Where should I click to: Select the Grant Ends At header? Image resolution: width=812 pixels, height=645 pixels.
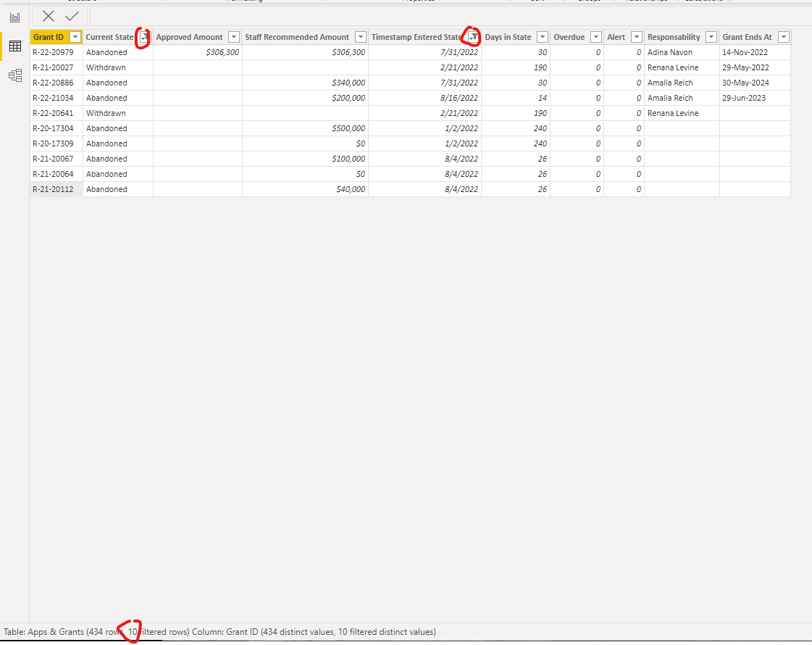[x=748, y=37]
